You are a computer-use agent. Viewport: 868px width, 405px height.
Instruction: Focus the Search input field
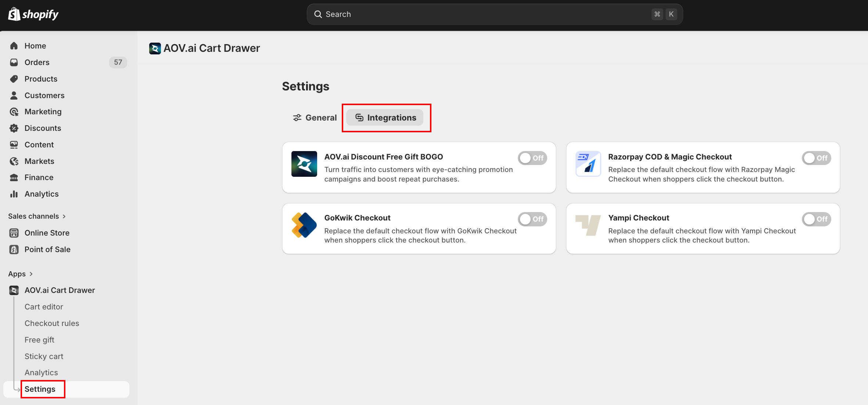pos(495,14)
